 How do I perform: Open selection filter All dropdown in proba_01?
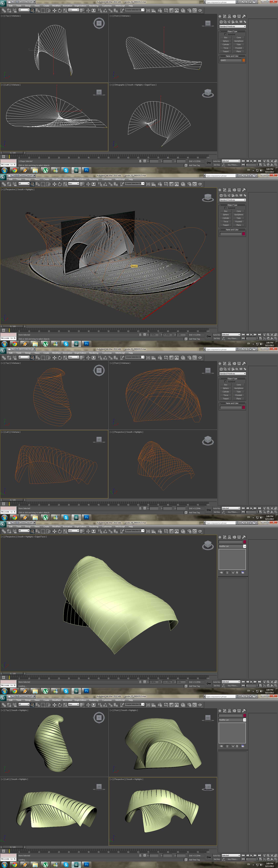tap(24, 10)
